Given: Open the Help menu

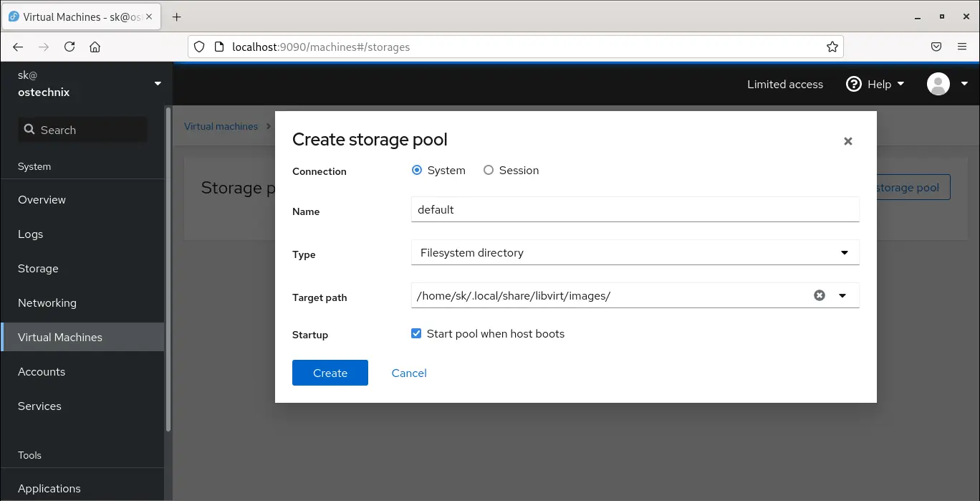Looking at the screenshot, I should pos(875,84).
